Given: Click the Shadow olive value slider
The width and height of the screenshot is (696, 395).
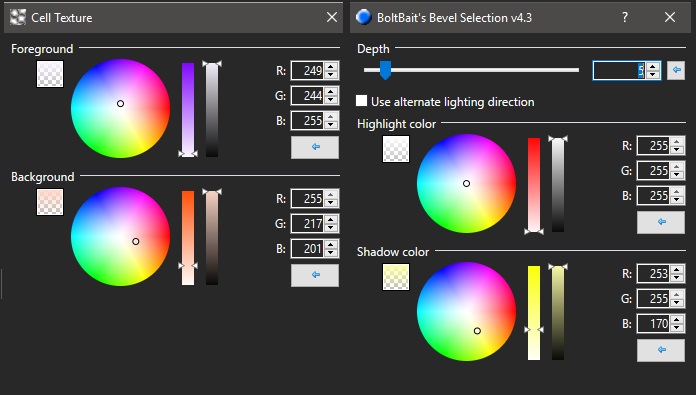Looking at the screenshot, I should click(x=558, y=313).
